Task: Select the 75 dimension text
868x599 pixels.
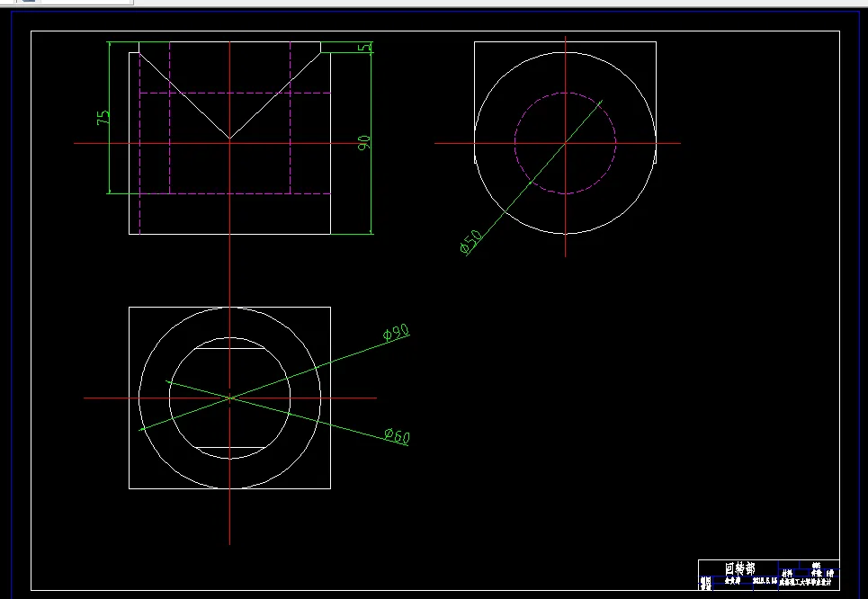Action: (103, 117)
